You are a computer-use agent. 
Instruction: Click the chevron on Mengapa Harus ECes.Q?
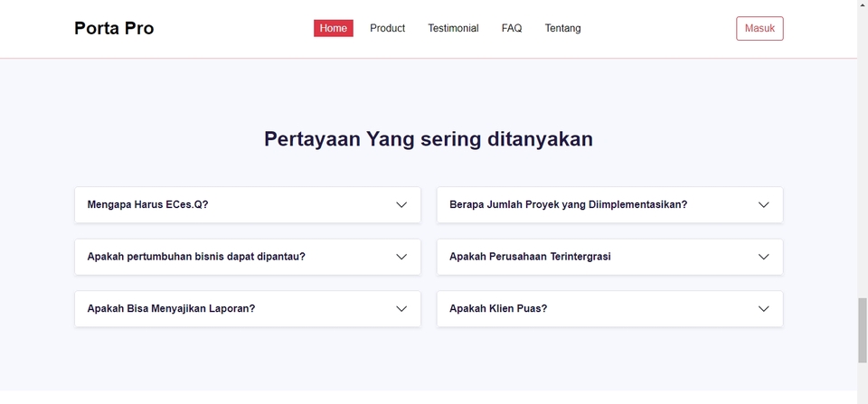pos(401,205)
